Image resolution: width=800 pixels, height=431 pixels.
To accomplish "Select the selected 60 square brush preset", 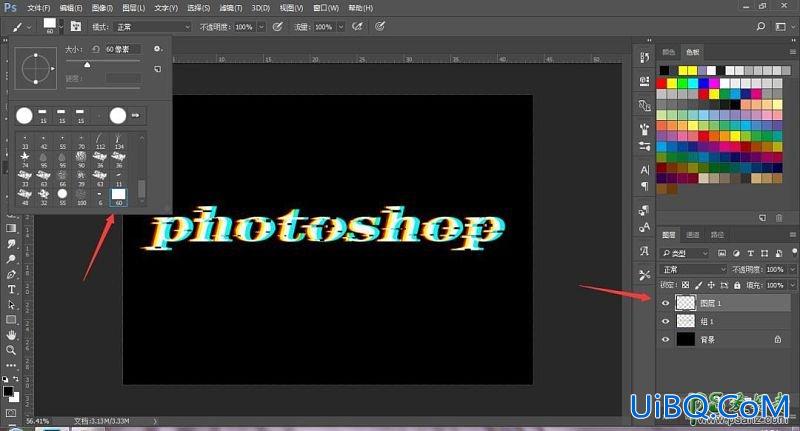I will (x=118, y=196).
